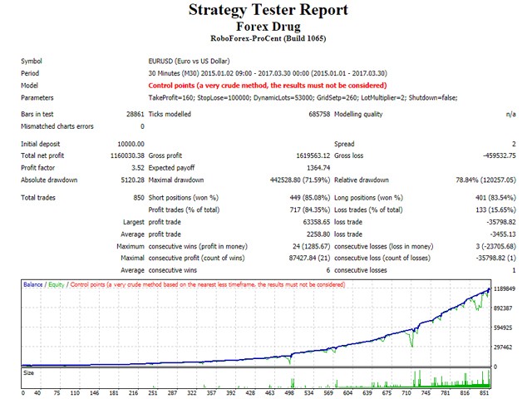This screenshot has width=532, height=399.
Task: Click the Total trades value 850
Action: 139,198
